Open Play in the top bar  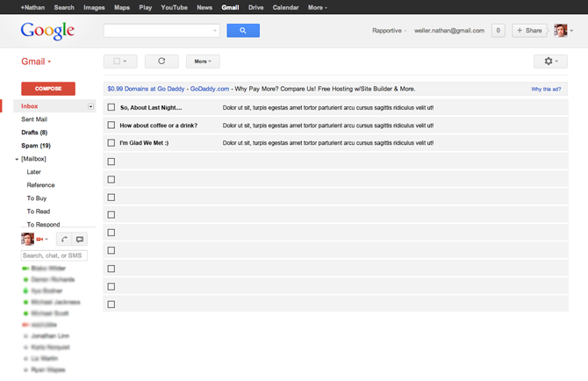click(x=146, y=7)
